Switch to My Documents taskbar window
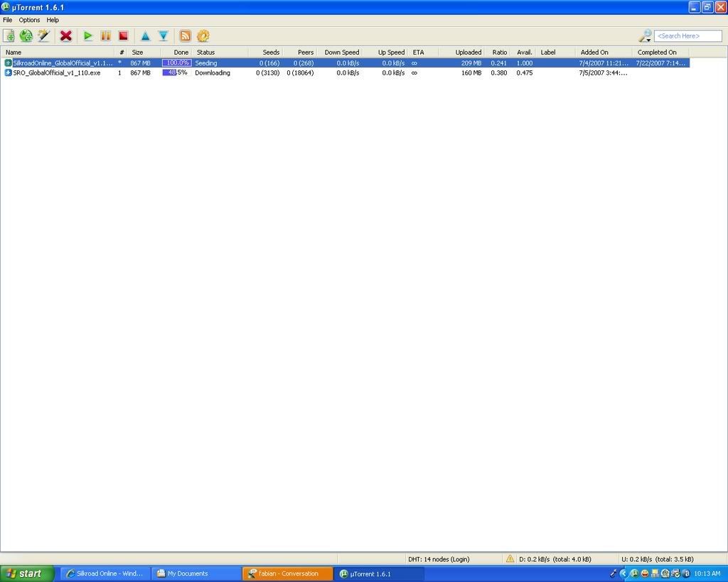Viewport: 728px width, 582px height. tap(196, 573)
